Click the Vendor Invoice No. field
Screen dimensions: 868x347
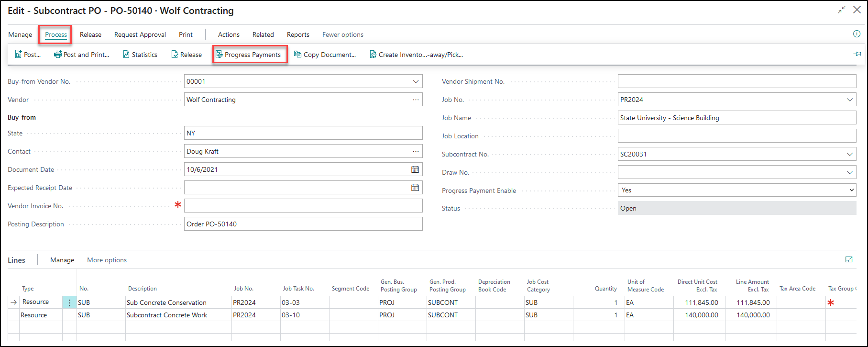303,206
